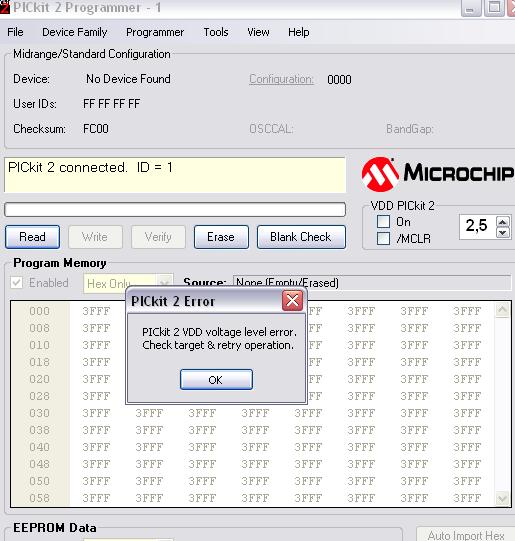Click the Program Memory heading
The height and width of the screenshot is (541, 515).
(x=60, y=263)
